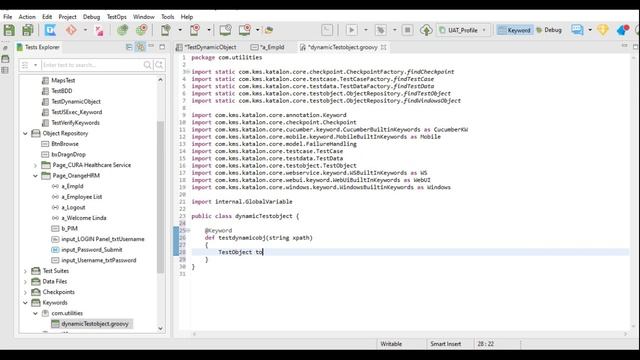The height and width of the screenshot is (360, 640).
Task: Expand Page_CURA Healthcare Service folder
Action: click(36, 165)
